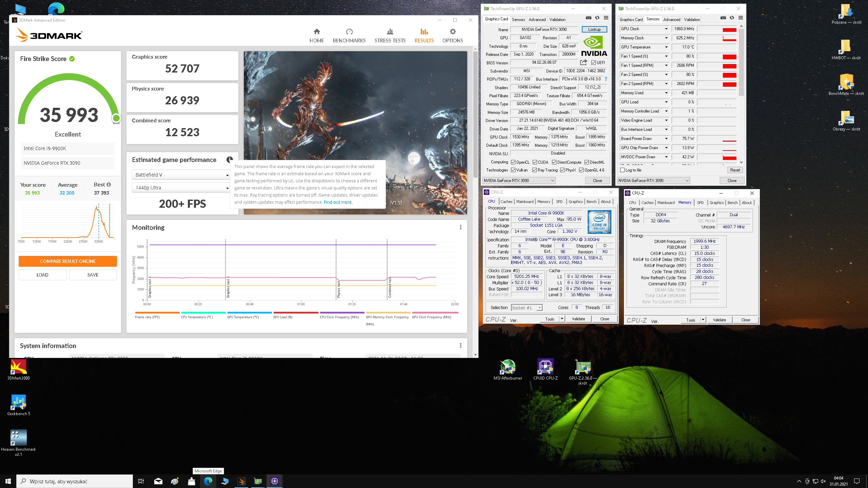Image resolution: width=868 pixels, height=488 pixels.
Task: Open the RESULTS section in 3DMark
Action: (x=424, y=36)
